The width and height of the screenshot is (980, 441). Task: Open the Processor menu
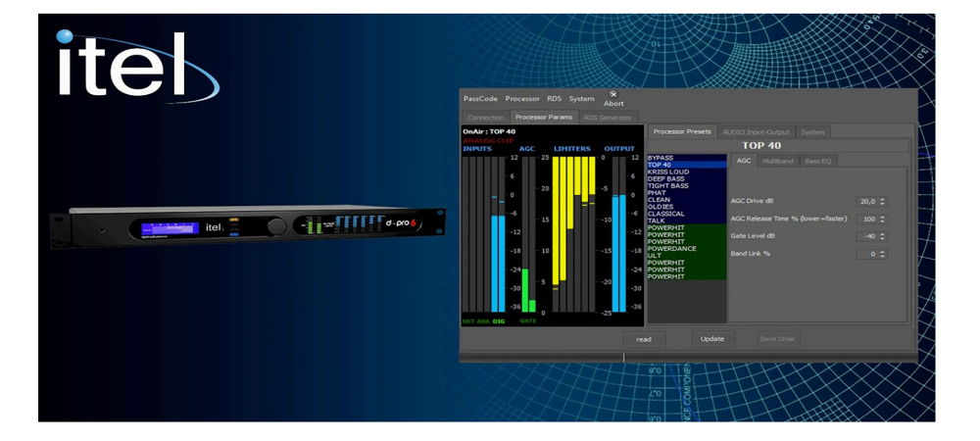pos(522,99)
